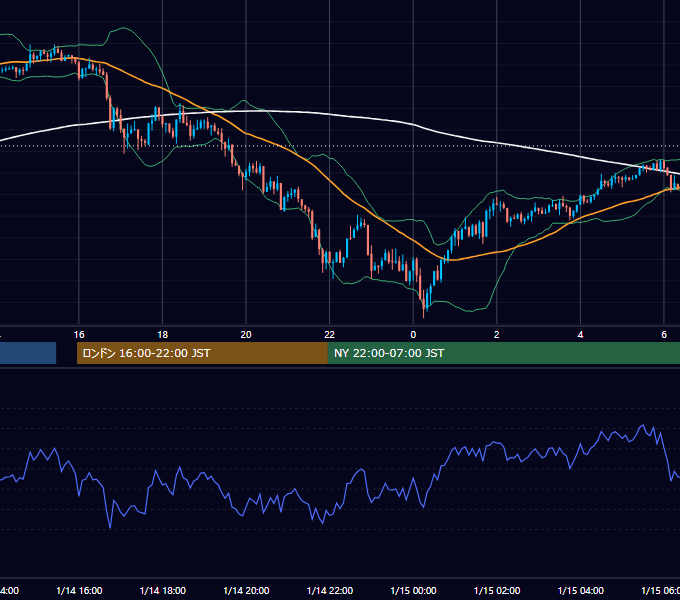
Task: Click the 1/15 02:00 date label
Action: coord(497,591)
